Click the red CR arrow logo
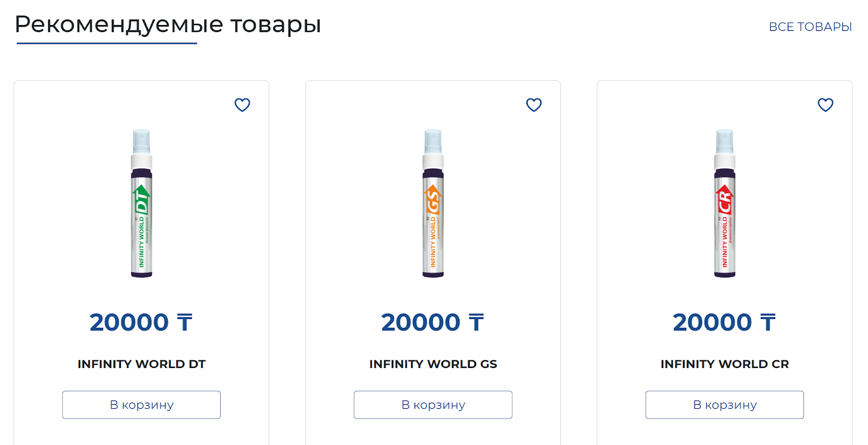 point(725,200)
